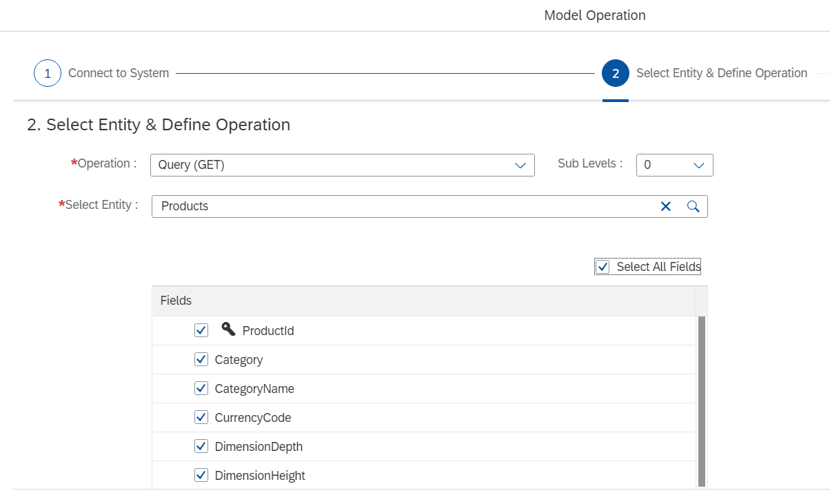Click the key icon beside ProductId

coord(228,330)
